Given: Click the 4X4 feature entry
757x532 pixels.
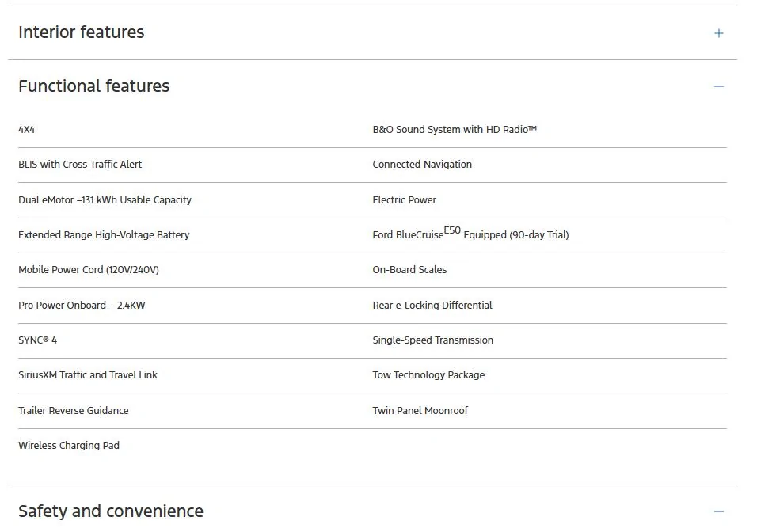Looking at the screenshot, I should click(x=27, y=129).
